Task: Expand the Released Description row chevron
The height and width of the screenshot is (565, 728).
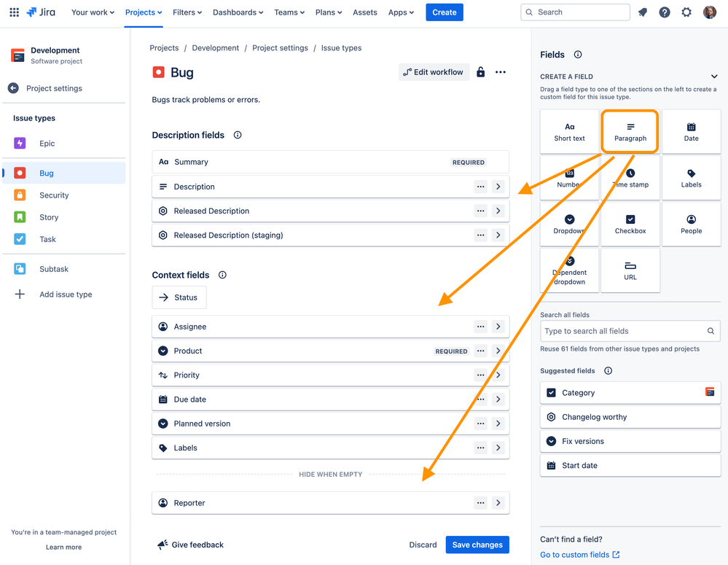Action: tap(498, 211)
